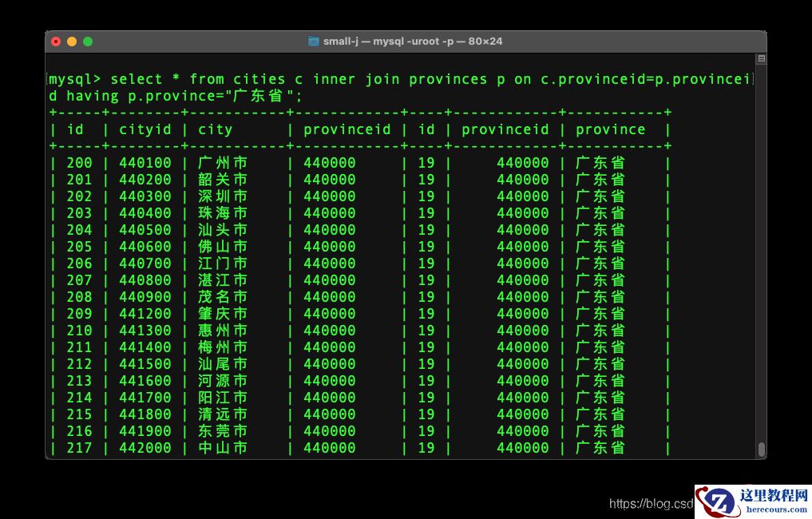Click cityid value 440600
This screenshot has width=812, height=519.
(145, 247)
